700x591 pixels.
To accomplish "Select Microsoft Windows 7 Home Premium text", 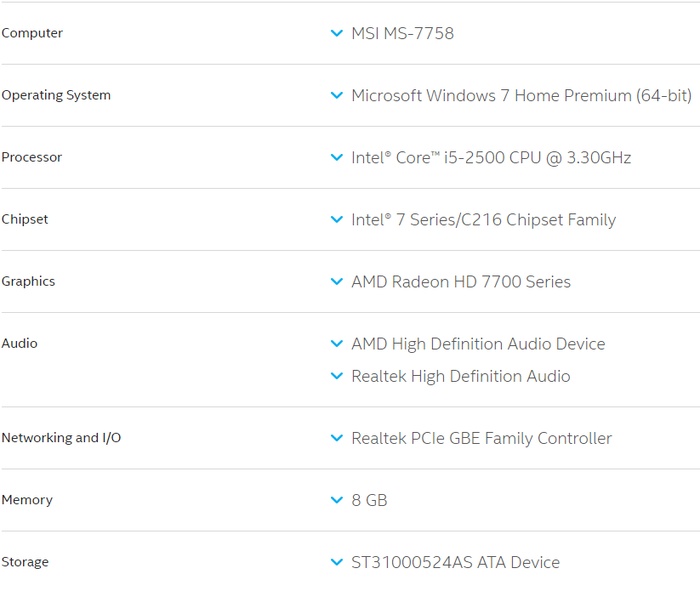I will [521, 95].
